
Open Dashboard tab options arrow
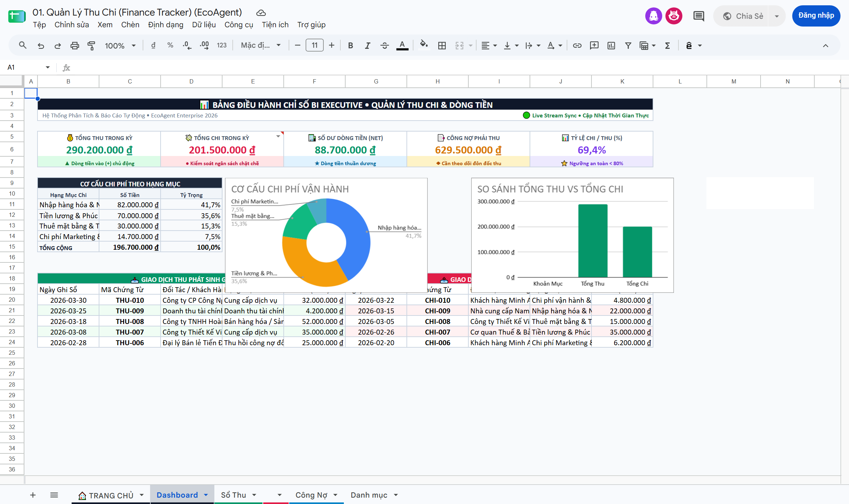[206, 495]
